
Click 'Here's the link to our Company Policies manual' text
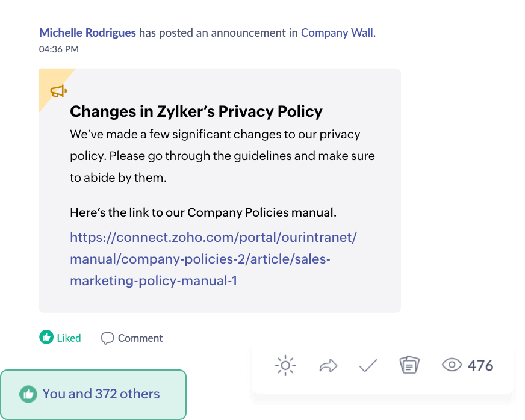coord(203,212)
